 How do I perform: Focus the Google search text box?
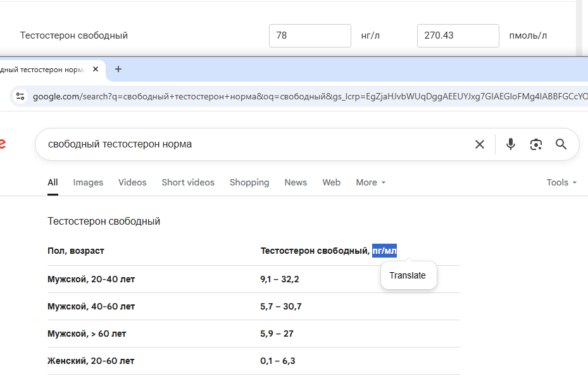pyautogui.click(x=253, y=144)
